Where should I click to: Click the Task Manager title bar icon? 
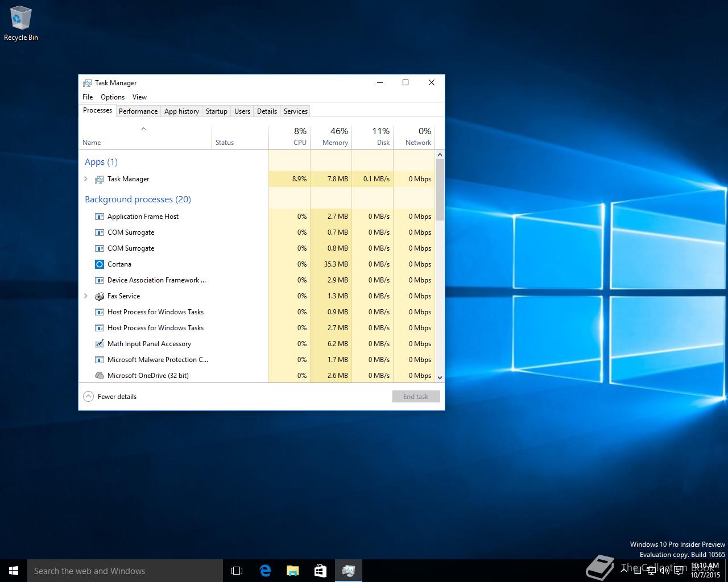tap(88, 83)
